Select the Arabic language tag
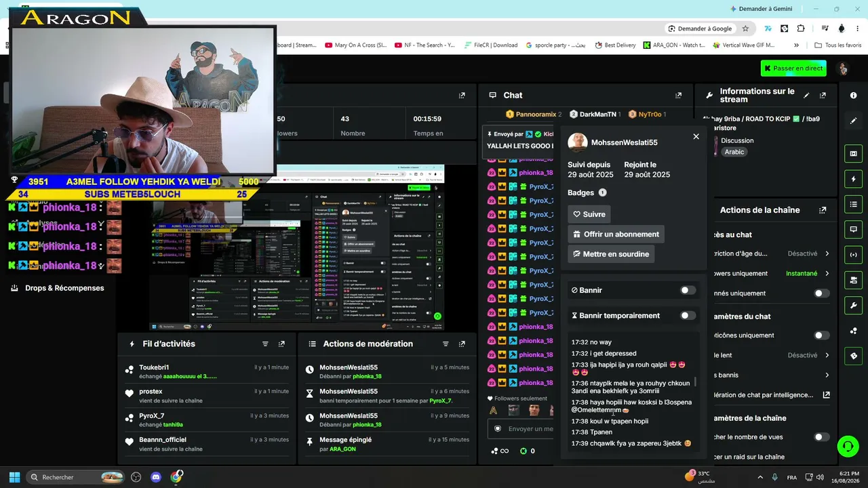Image resolution: width=868 pixels, height=488 pixels. 734,152
